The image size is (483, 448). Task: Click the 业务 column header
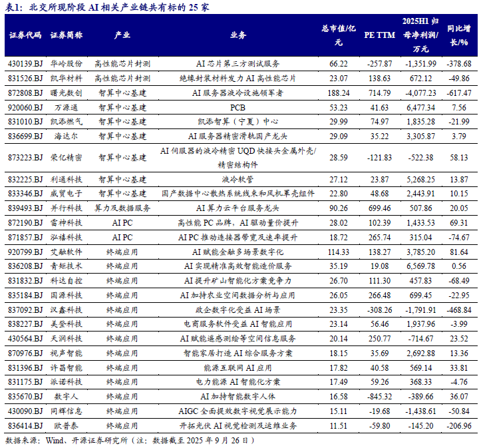[x=238, y=35]
